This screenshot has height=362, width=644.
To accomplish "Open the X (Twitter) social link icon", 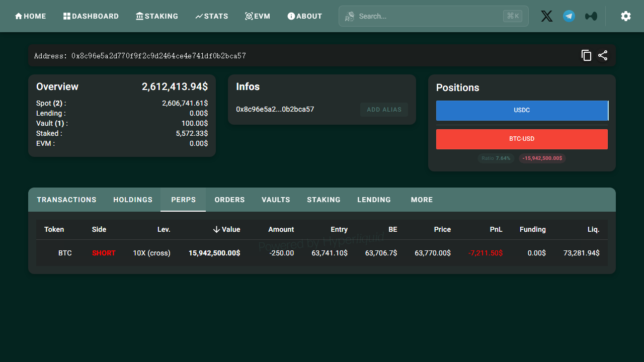I will pos(547,16).
